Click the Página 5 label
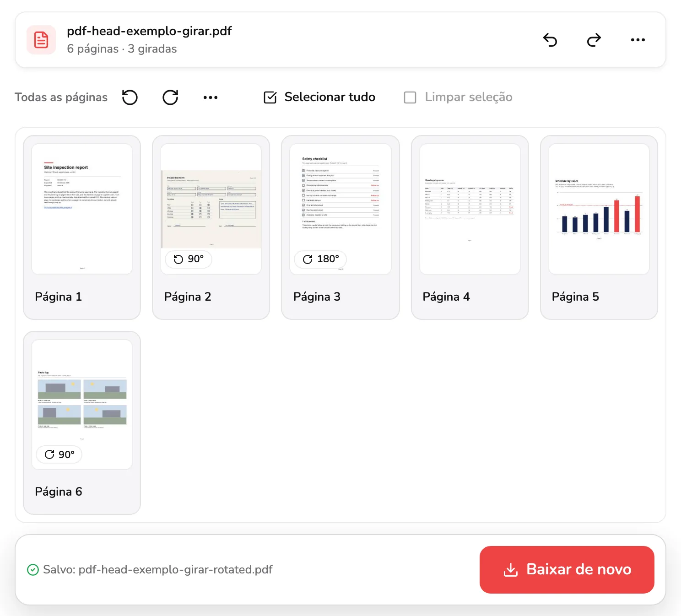The width and height of the screenshot is (681, 616). [575, 297]
